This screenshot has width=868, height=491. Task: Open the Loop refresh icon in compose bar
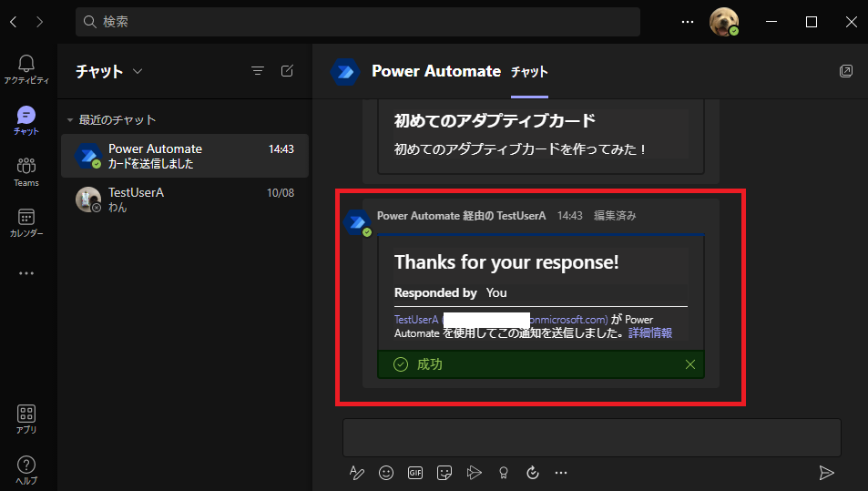click(533, 473)
